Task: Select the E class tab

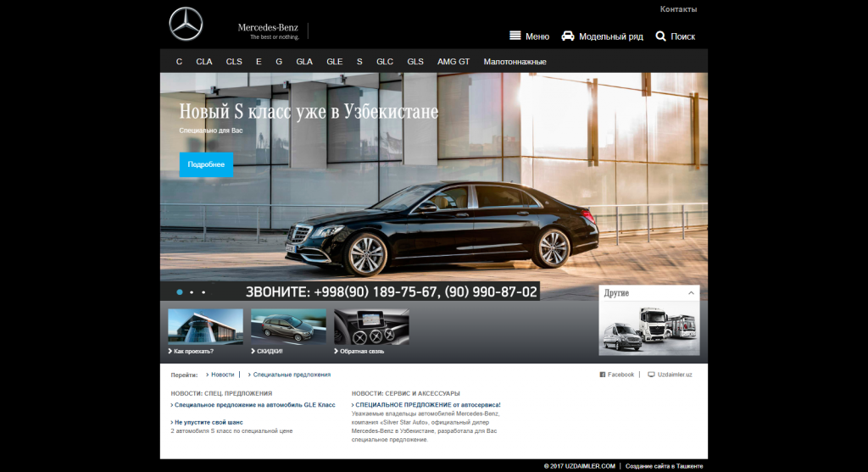Action: (x=259, y=61)
